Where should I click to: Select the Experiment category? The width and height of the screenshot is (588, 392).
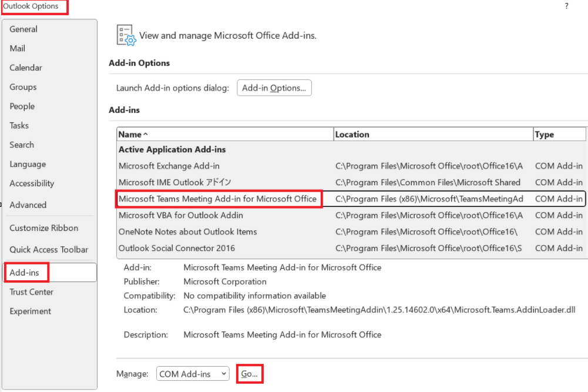(x=29, y=311)
